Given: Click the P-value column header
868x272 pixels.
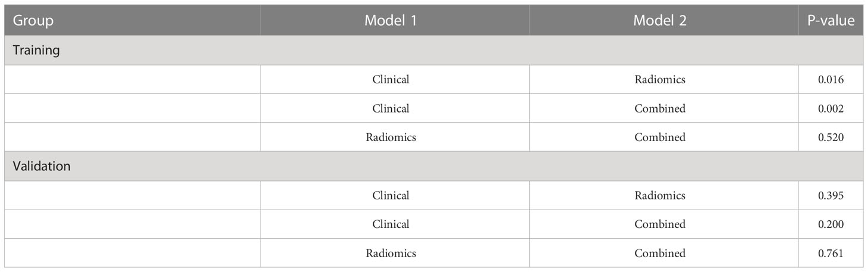Looking at the screenshot, I should 831,21.
